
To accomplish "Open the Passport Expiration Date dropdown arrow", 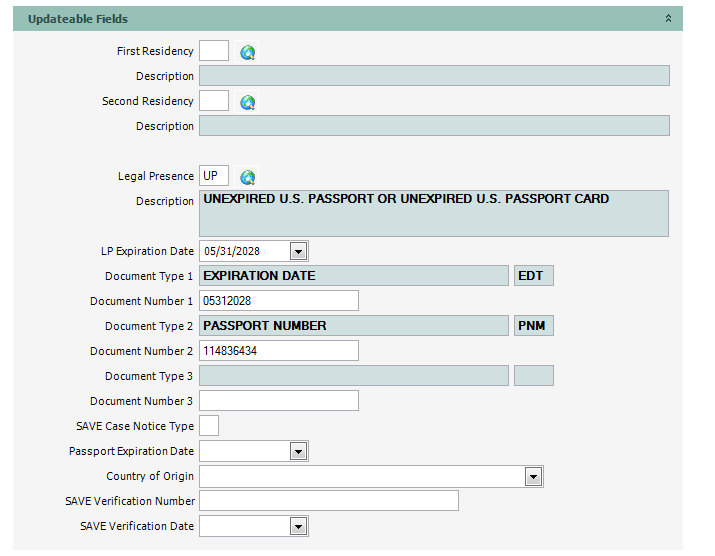I will tap(299, 452).
